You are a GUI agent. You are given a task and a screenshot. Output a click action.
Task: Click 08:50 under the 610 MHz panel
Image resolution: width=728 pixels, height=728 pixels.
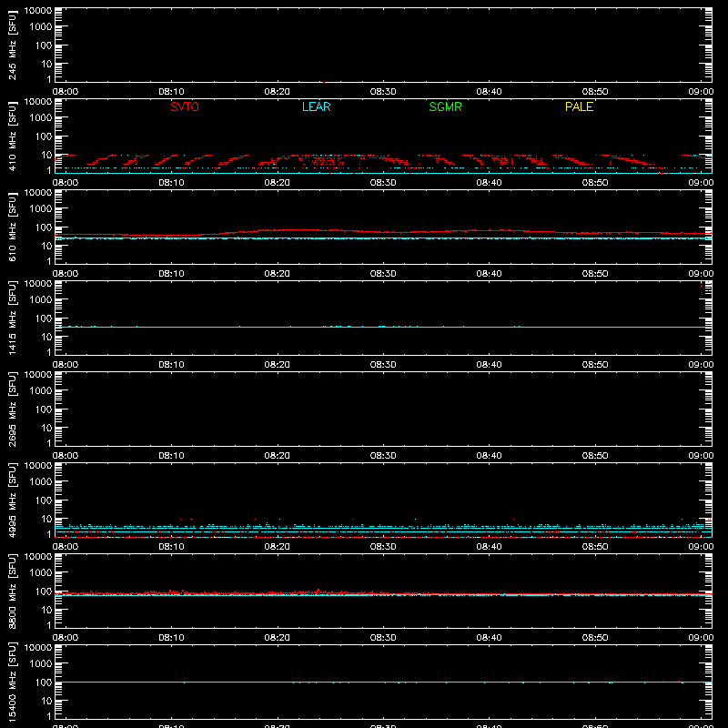pyautogui.click(x=595, y=274)
